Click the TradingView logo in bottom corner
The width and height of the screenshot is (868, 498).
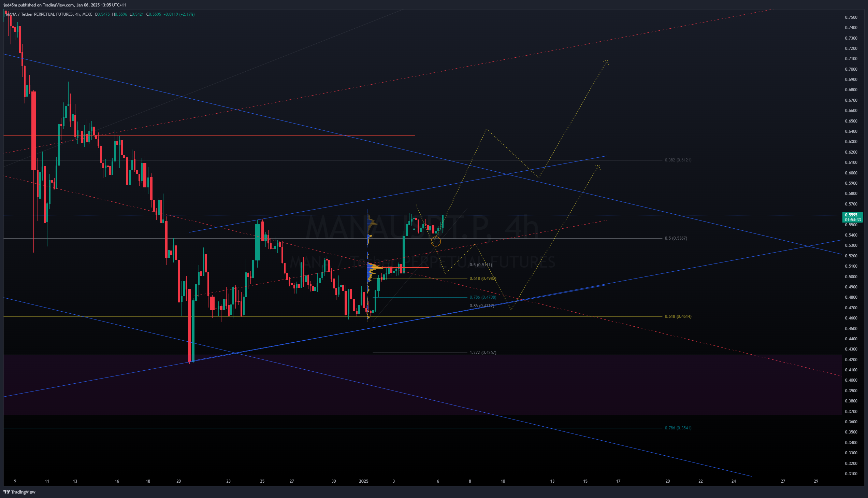pos(19,492)
